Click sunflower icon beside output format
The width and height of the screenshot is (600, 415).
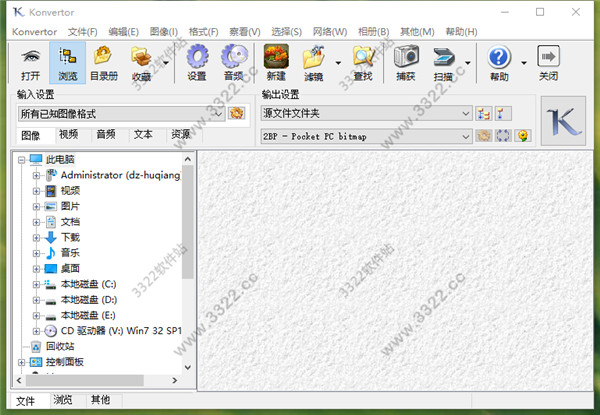(523, 136)
